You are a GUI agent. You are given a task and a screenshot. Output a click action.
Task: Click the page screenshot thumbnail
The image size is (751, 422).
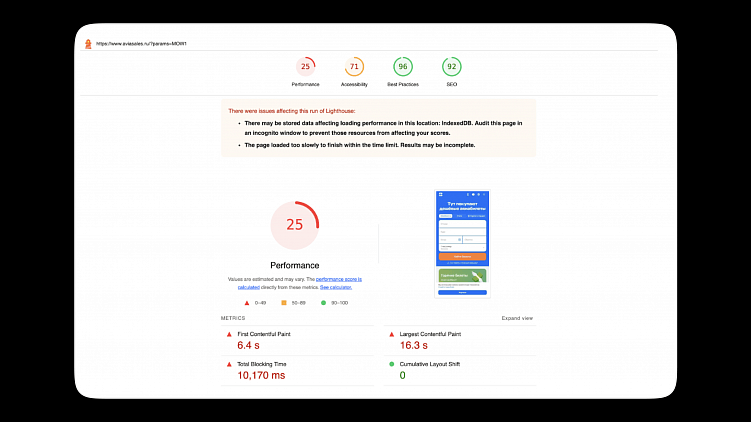click(x=462, y=244)
